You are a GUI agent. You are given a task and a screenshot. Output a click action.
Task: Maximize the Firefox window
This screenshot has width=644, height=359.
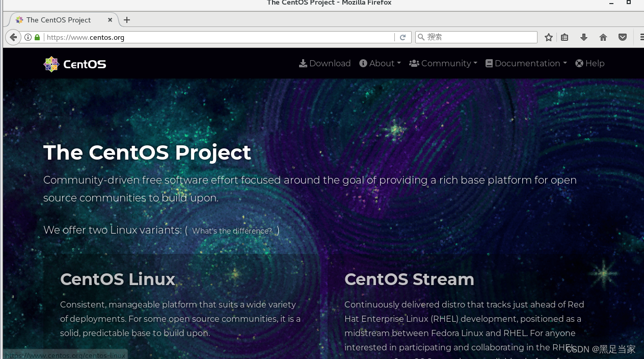point(629,3)
